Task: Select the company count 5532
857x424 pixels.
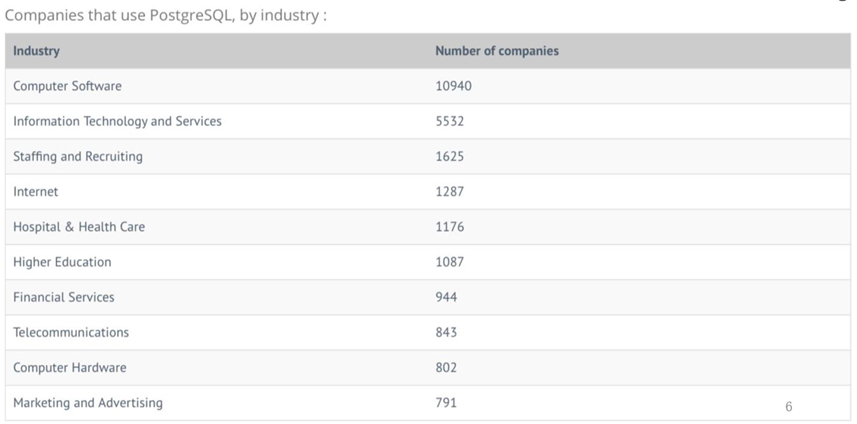Action: 450,121
